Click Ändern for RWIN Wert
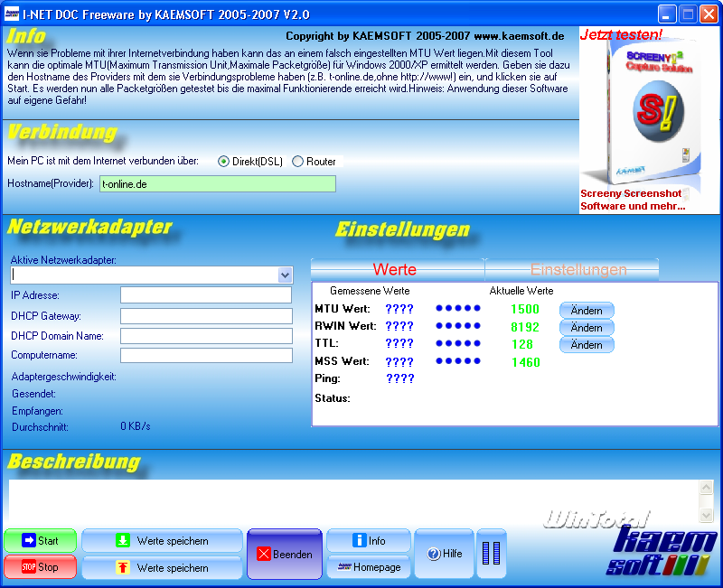This screenshot has width=723, height=588. [587, 327]
